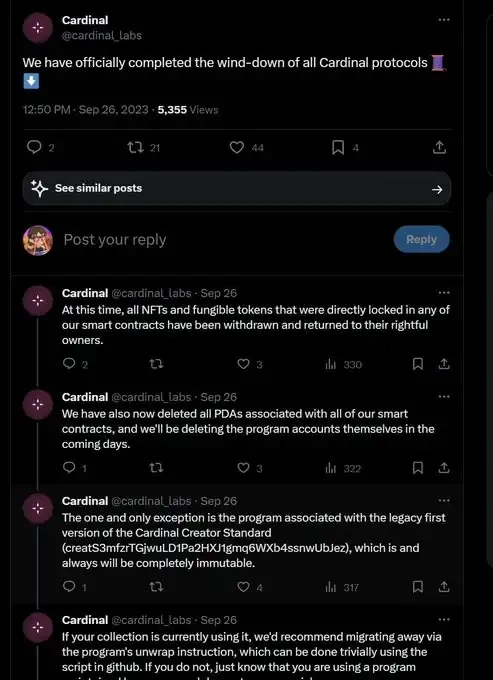The width and height of the screenshot is (493, 680).
Task: Open your profile avatar beside reply box
Action: point(38,240)
